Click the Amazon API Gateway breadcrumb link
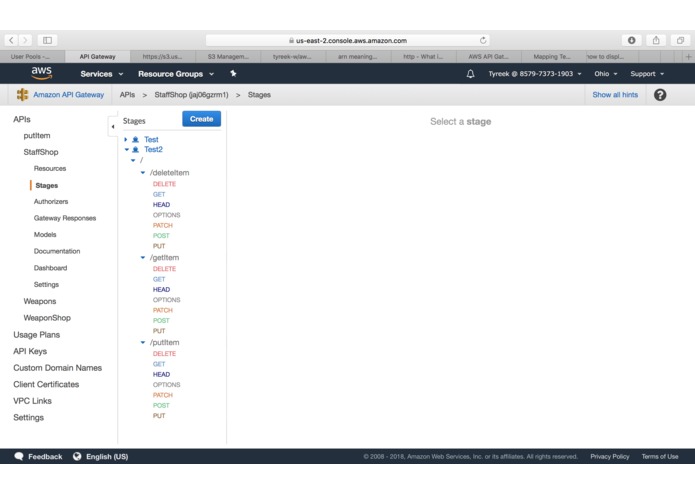The width and height of the screenshot is (695, 494). point(68,95)
